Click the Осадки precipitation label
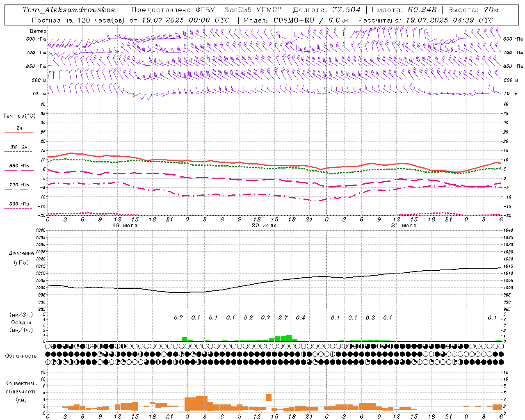Screen dimensions: 525x420 tap(21, 322)
